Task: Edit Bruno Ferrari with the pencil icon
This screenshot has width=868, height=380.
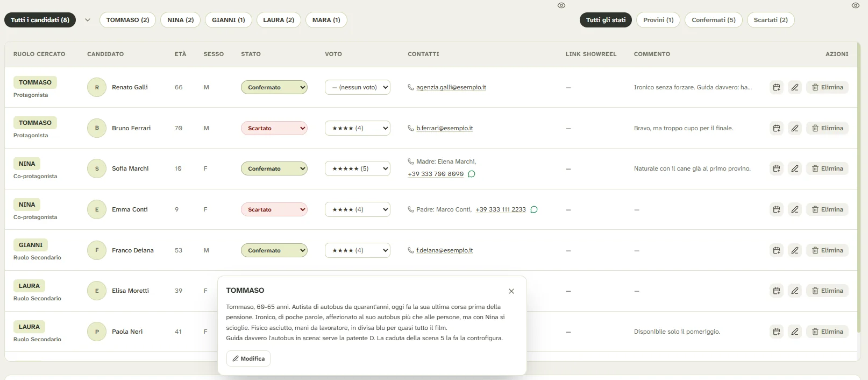Action: point(794,128)
